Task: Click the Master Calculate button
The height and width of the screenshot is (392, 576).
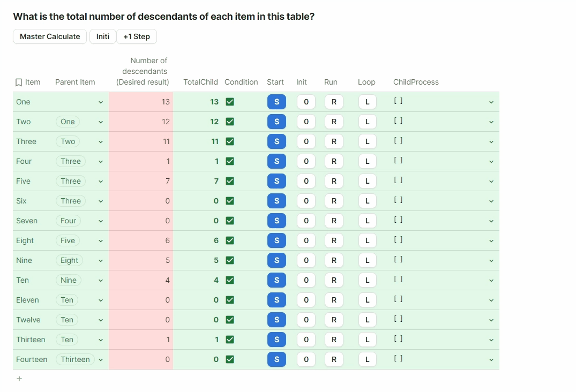Action: pyautogui.click(x=50, y=36)
